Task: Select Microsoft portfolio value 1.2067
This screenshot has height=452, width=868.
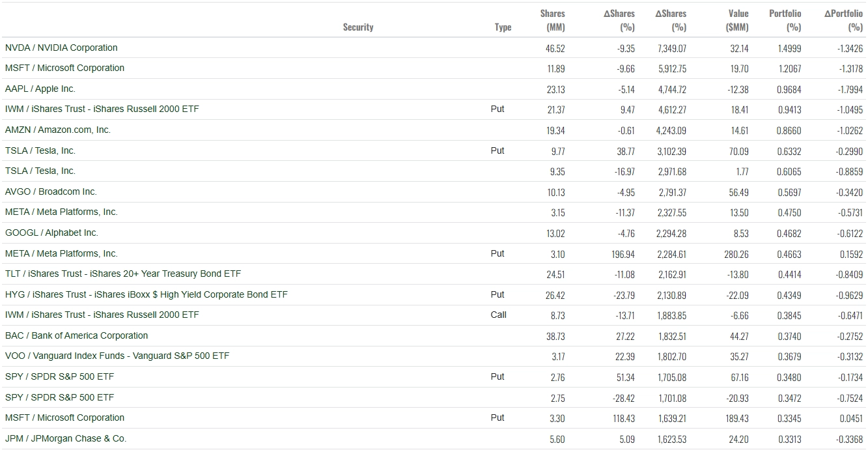Action: click(x=789, y=68)
